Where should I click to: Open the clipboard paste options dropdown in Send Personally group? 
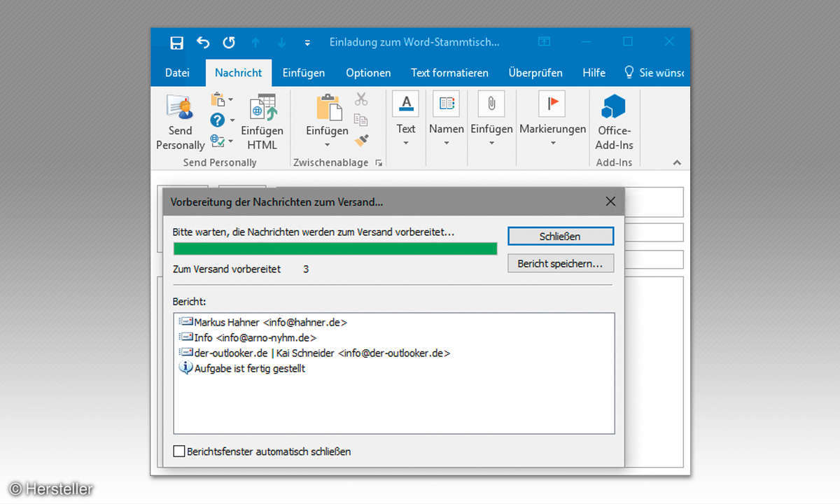[222, 100]
